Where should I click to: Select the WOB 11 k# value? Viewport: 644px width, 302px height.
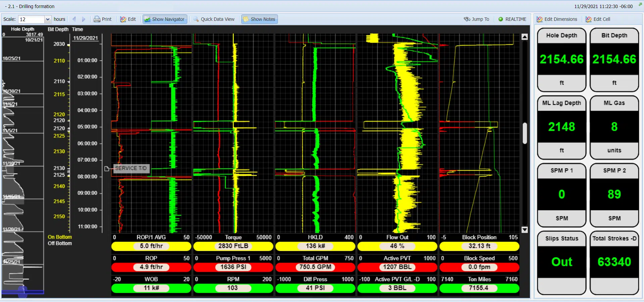pos(151,288)
